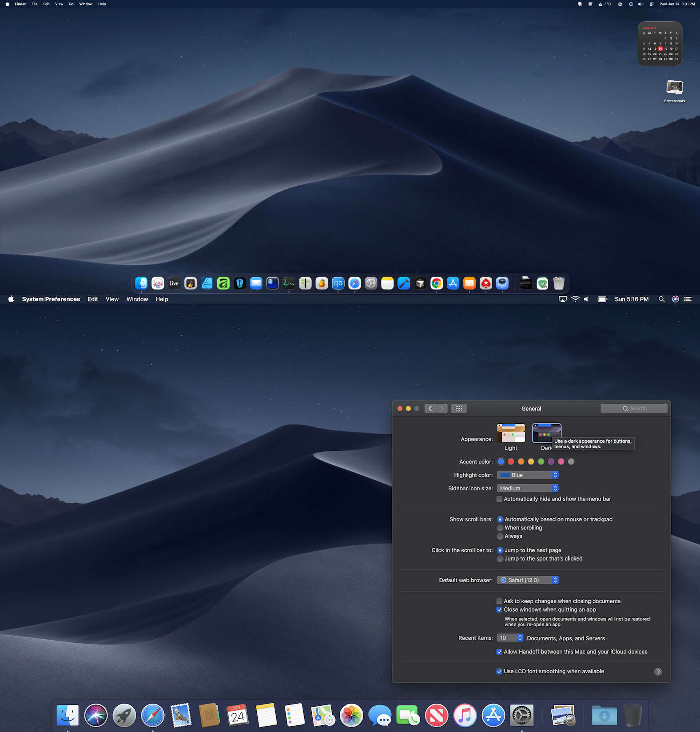Disable Handoff between this Mac and iCloud devices

click(500, 652)
